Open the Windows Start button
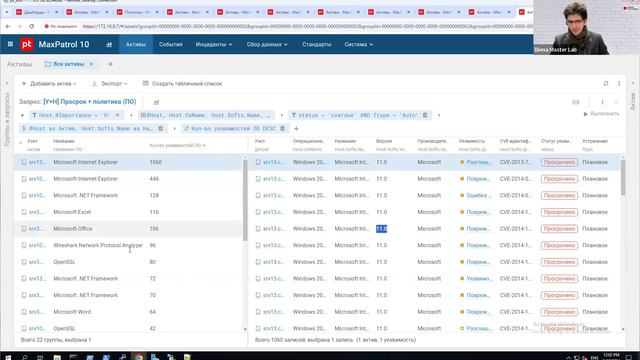Image resolution: width=640 pixels, height=360 pixels. click(8, 357)
